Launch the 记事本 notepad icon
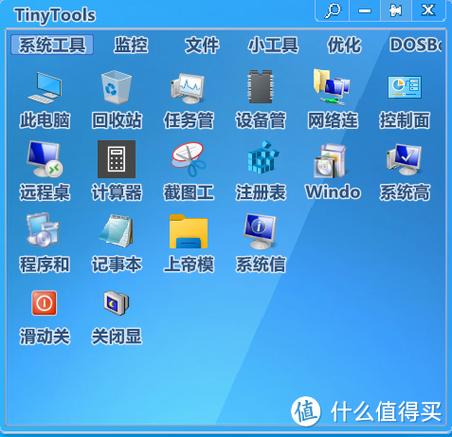Viewport: 452px width, 437px height. click(116, 231)
